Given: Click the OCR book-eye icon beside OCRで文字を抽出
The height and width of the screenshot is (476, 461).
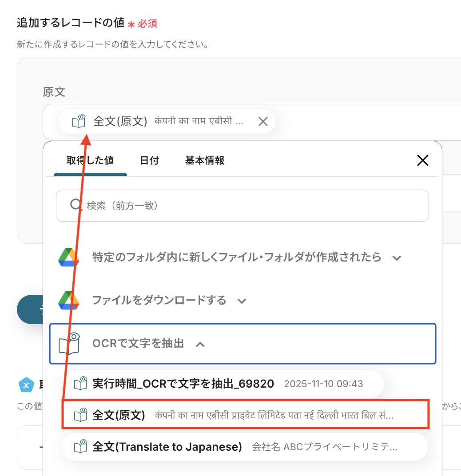Looking at the screenshot, I should coord(69,344).
